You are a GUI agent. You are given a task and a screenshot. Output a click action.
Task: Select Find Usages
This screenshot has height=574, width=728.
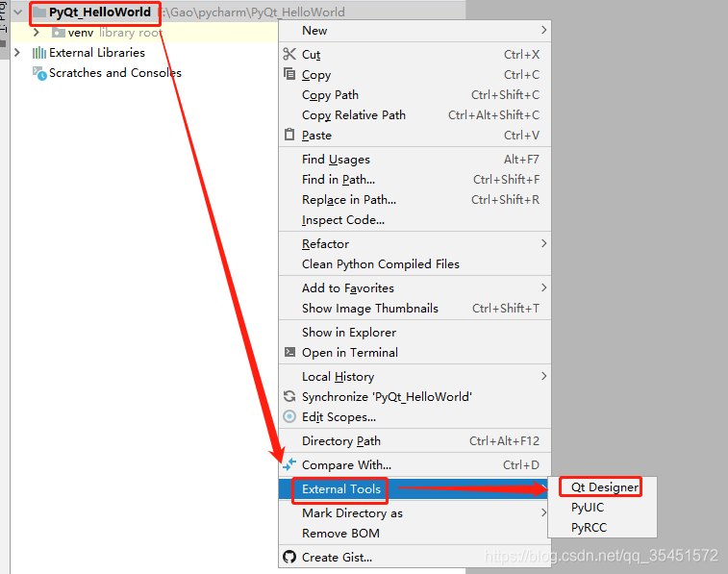(414, 160)
